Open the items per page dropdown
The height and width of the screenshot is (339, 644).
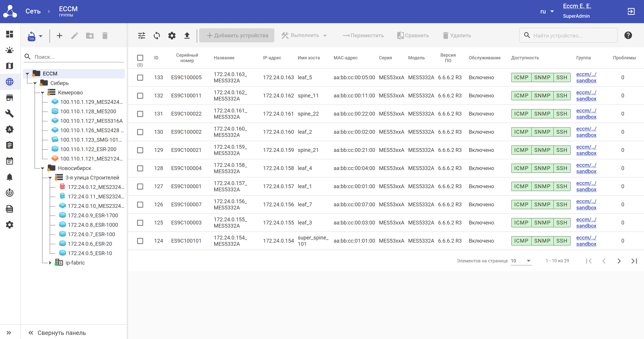521,261
